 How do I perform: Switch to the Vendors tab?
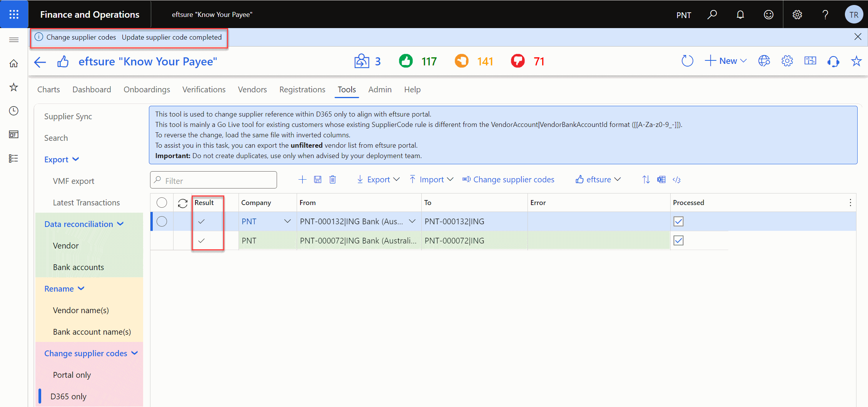click(x=252, y=90)
